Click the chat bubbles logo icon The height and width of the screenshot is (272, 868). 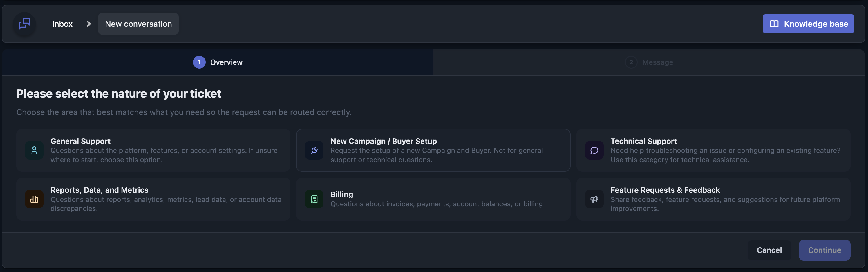coord(24,24)
